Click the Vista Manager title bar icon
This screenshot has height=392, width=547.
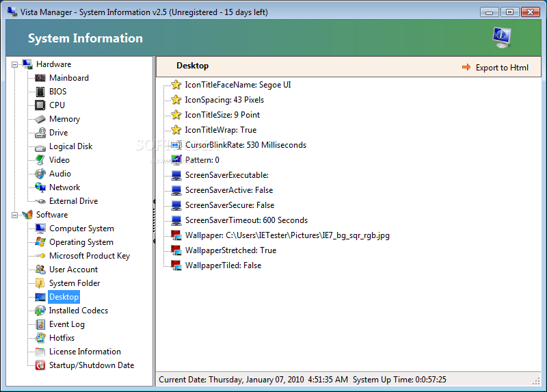[x=12, y=12]
